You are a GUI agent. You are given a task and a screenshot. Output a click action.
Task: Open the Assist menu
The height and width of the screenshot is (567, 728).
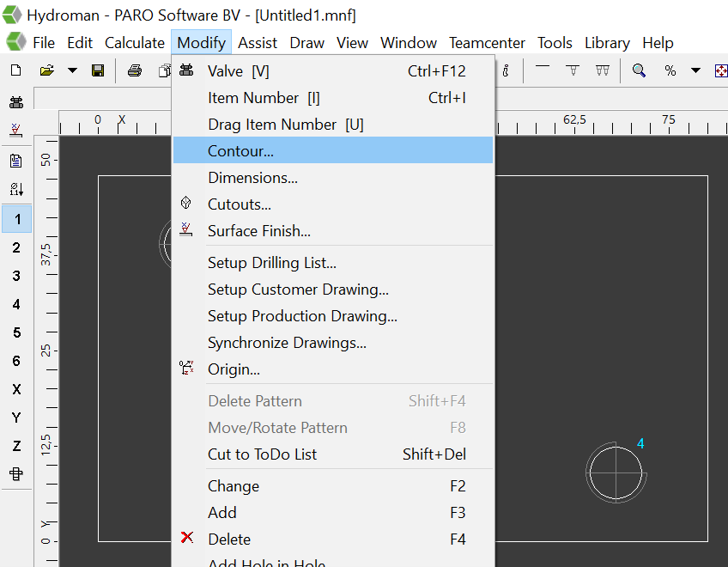coord(258,43)
